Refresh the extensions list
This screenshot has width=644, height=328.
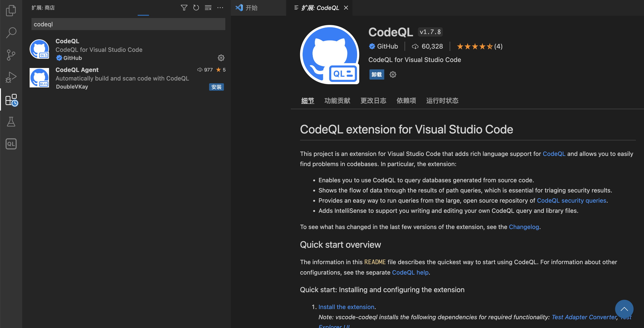click(x=196, y=8)
